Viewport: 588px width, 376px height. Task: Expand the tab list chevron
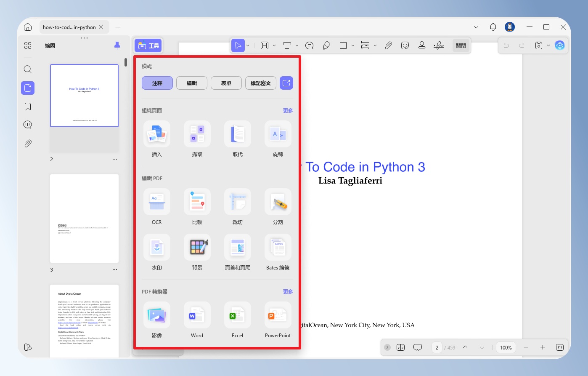[476, 27]
